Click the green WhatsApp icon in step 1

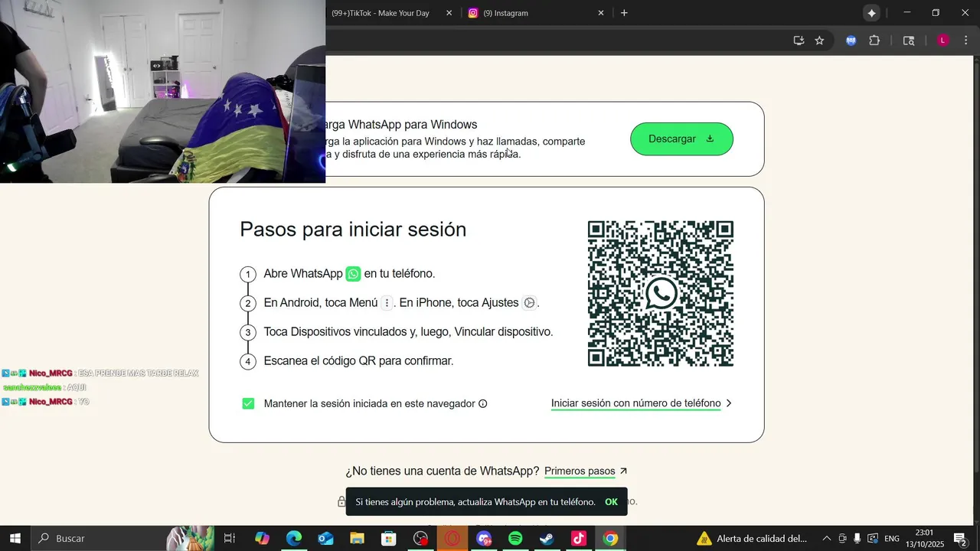[353, 274]
